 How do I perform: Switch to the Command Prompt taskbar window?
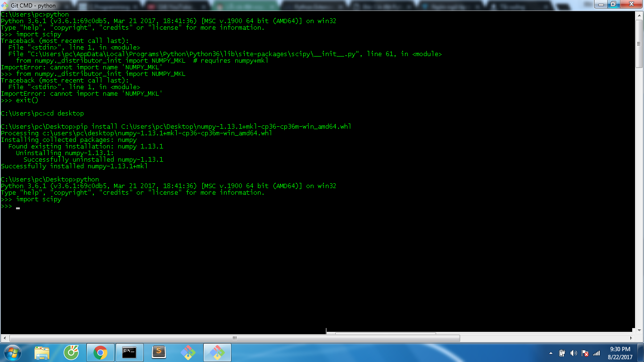coord(129,352)
